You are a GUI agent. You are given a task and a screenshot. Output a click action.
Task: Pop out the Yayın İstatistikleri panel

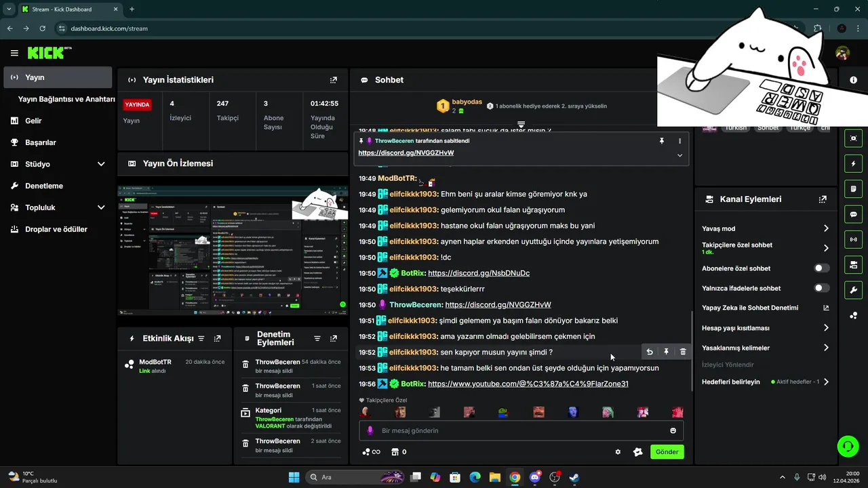[333, 80]
